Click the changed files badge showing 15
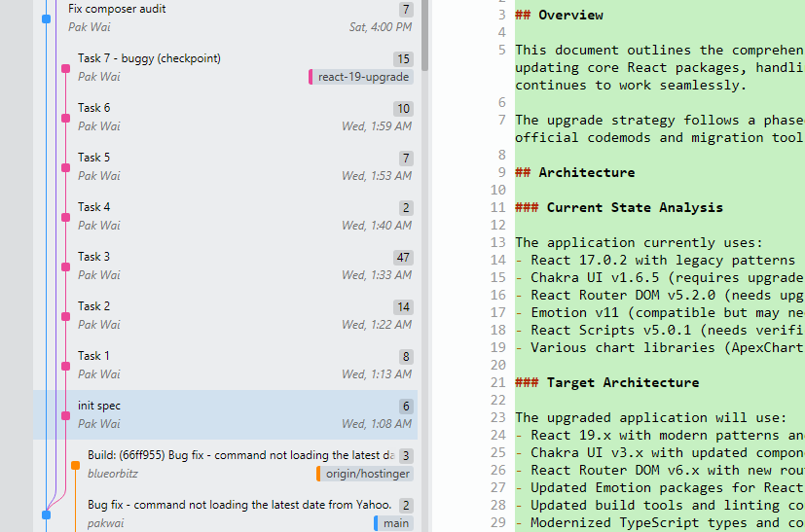 403,59
